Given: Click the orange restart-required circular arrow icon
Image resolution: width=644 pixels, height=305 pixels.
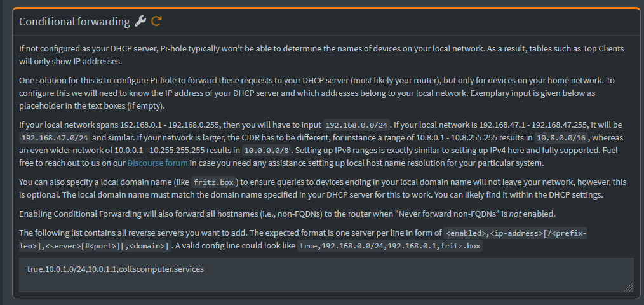Looking at the screenshot, I should (156, 21).
